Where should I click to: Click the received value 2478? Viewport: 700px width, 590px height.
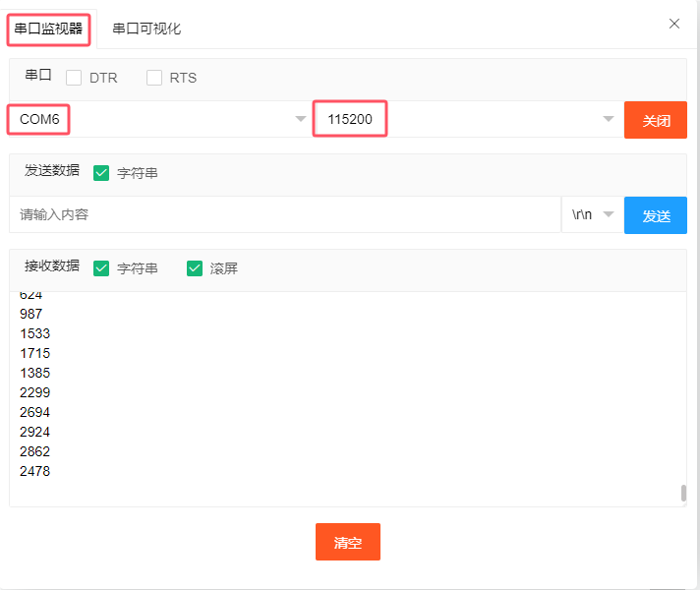pyautogui.click(x=34, y=471)
